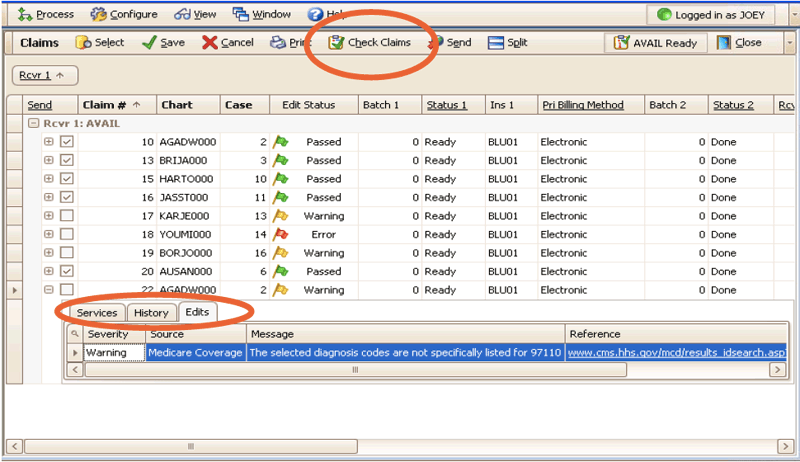Sort by Status 1 column header
Image resolution: width=800 pixels, height=462 pixels.
pyautogui.click(x=453, y=105)
